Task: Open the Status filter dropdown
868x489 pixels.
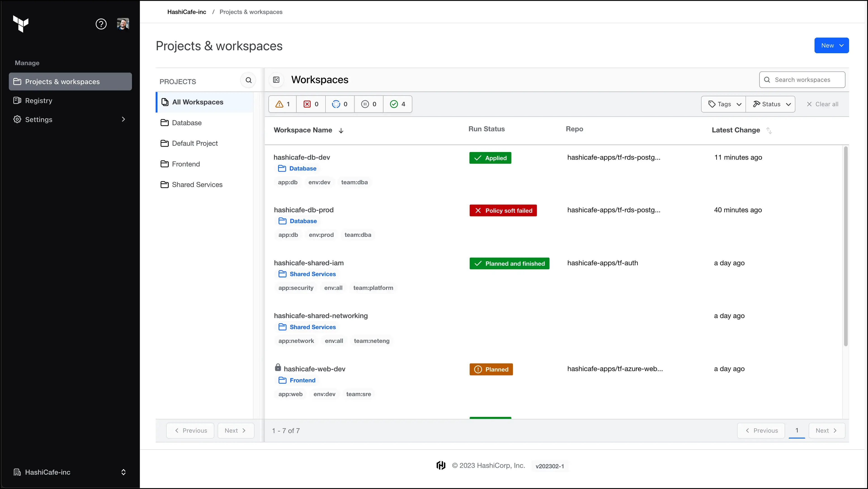Action: [771, 104]
